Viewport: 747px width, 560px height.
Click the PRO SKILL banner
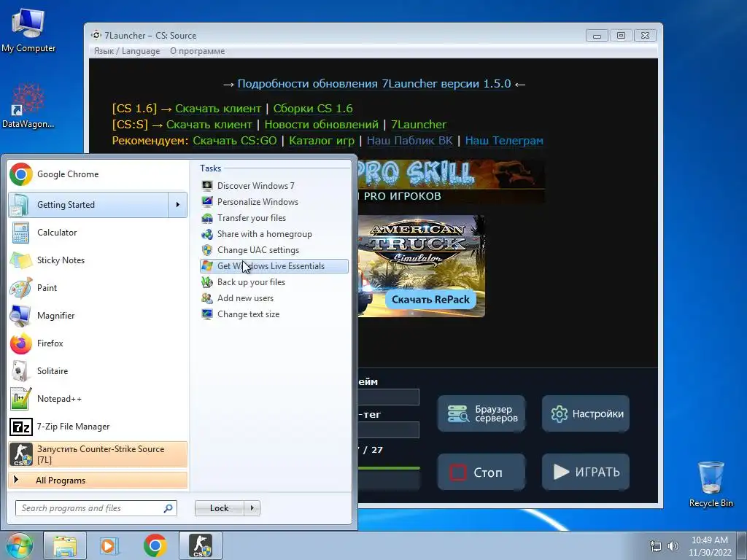pos(451,181)
